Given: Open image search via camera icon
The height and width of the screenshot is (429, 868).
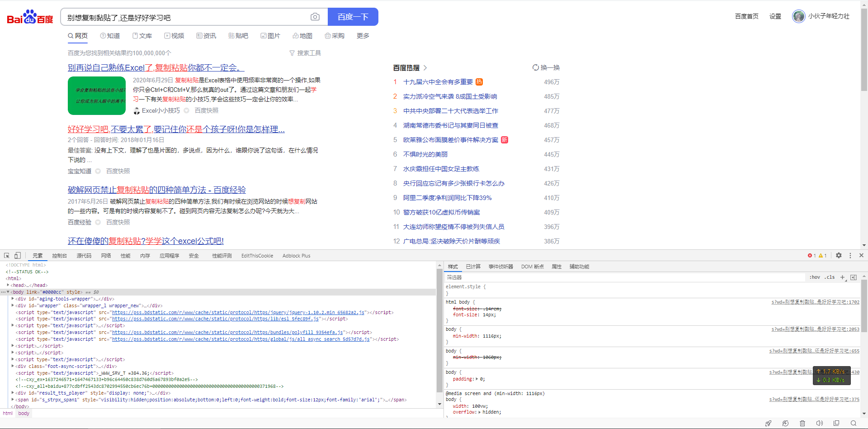Looking at the screenshot, I should (315, 17).
